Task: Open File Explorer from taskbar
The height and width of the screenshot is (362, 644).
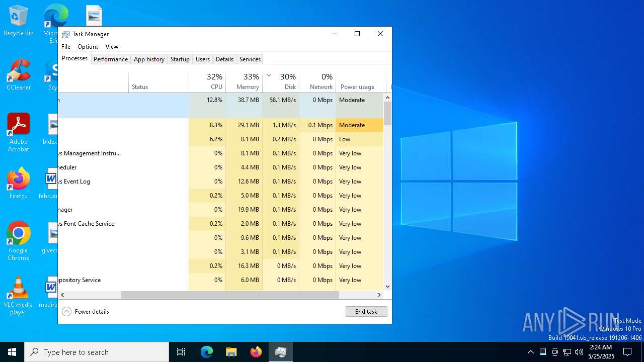Action: 231,352
